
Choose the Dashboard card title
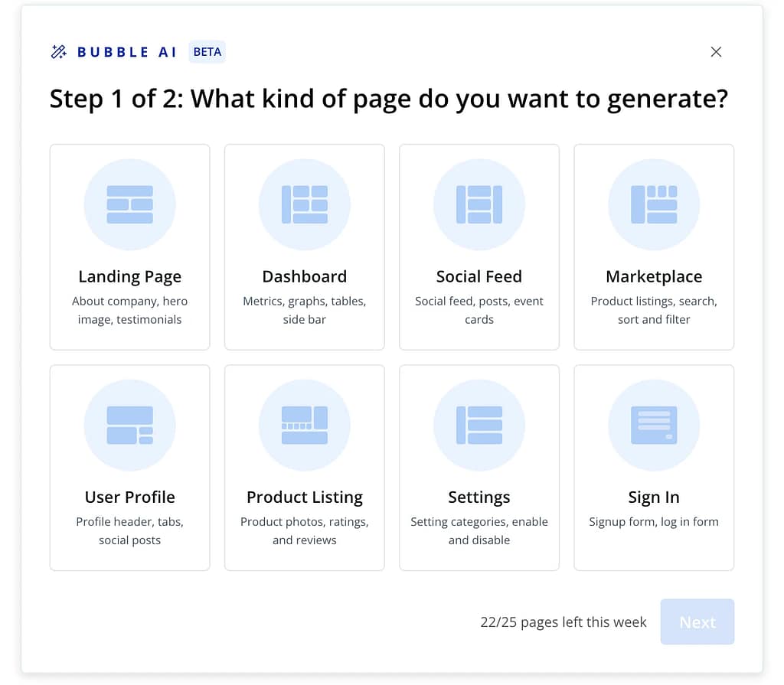304,276
